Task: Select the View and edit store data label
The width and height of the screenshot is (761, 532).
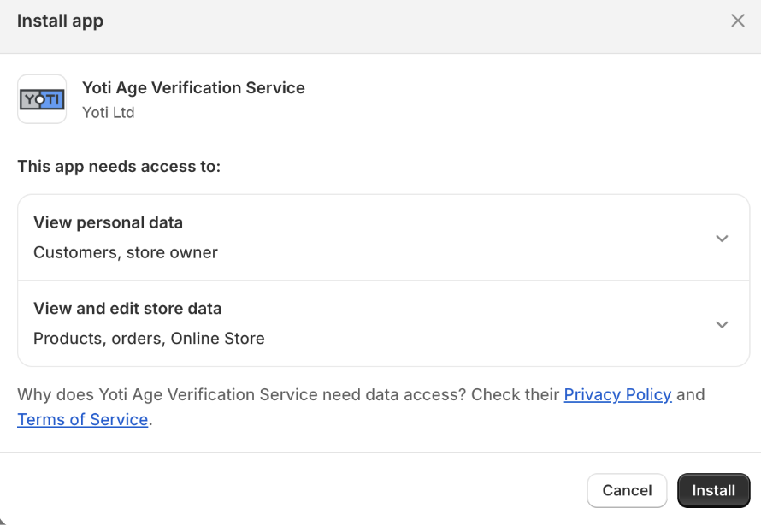Action: 127,309
